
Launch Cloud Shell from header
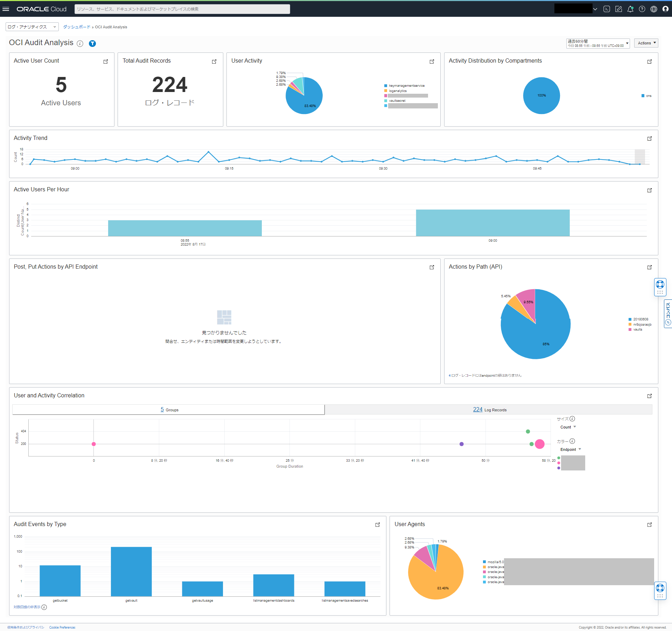[607, 9]
